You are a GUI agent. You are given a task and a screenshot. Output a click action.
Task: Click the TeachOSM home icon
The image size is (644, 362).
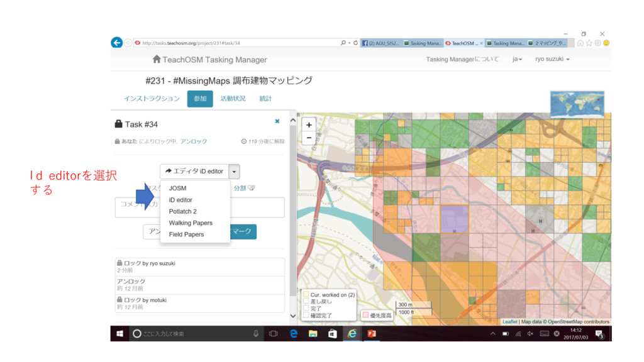point(157,59)
